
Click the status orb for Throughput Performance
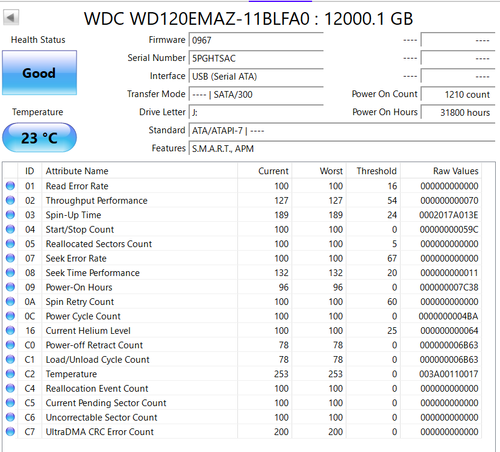(10, 200)
